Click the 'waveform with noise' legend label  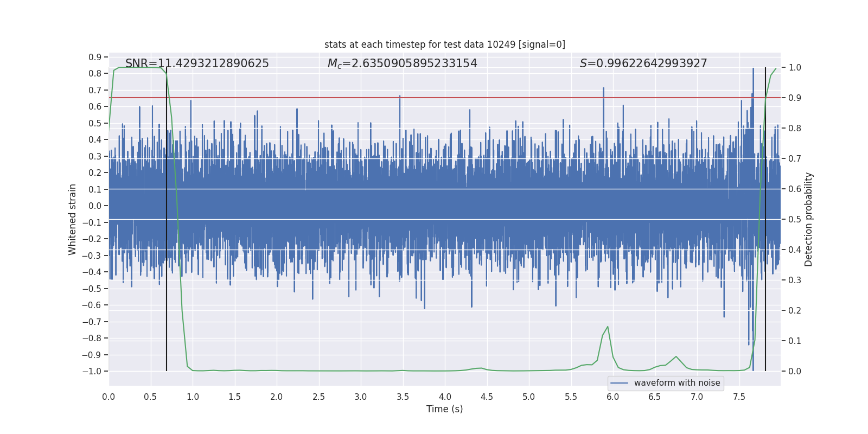[676, 383]
